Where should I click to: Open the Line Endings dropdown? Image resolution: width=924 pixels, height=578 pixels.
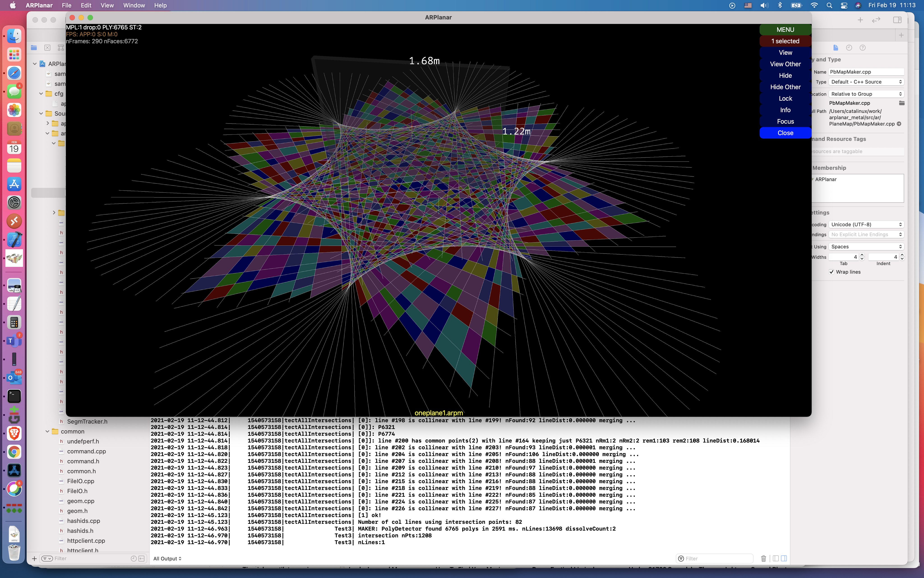(x=866, y=234)
